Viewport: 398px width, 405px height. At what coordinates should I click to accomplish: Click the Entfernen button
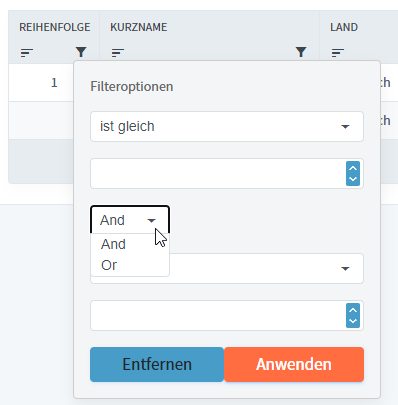[157, 364]
